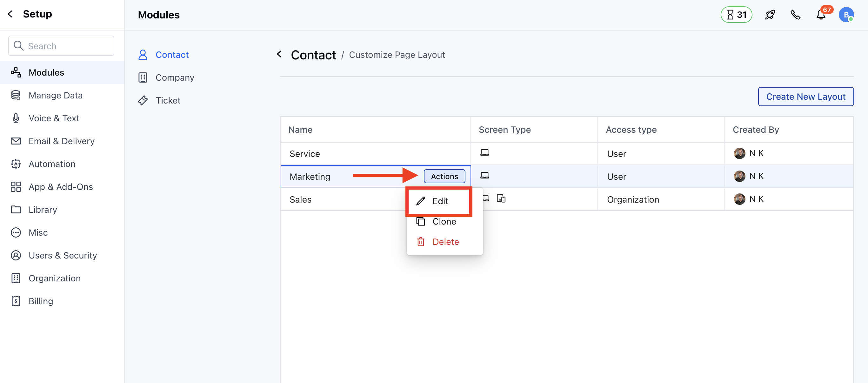Open Automation in the setup sidebar
Viewport: 868px width, 383px height.
point(52,164)
